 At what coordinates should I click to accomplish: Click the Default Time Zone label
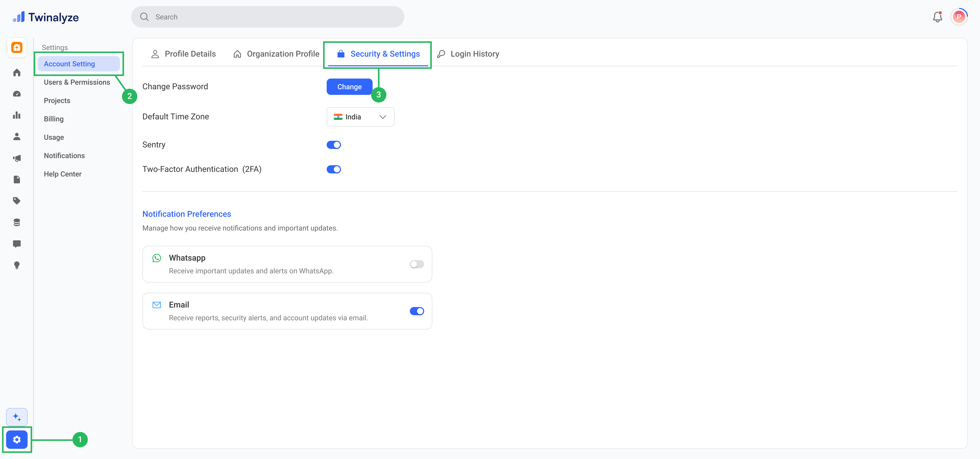point(176,117)
